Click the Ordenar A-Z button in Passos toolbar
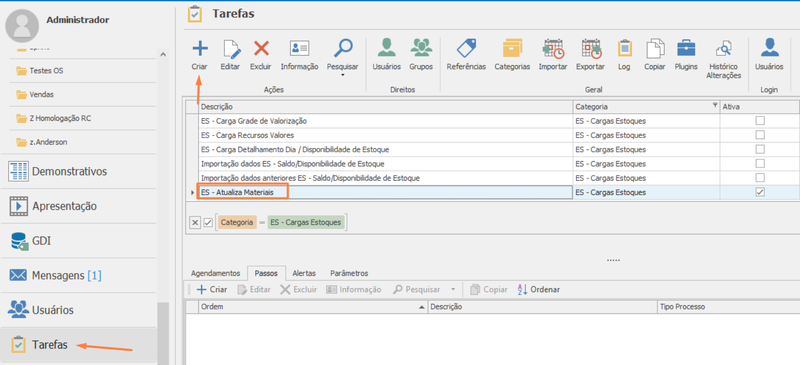This screenshot has width=800, height=365. point(538,289)
